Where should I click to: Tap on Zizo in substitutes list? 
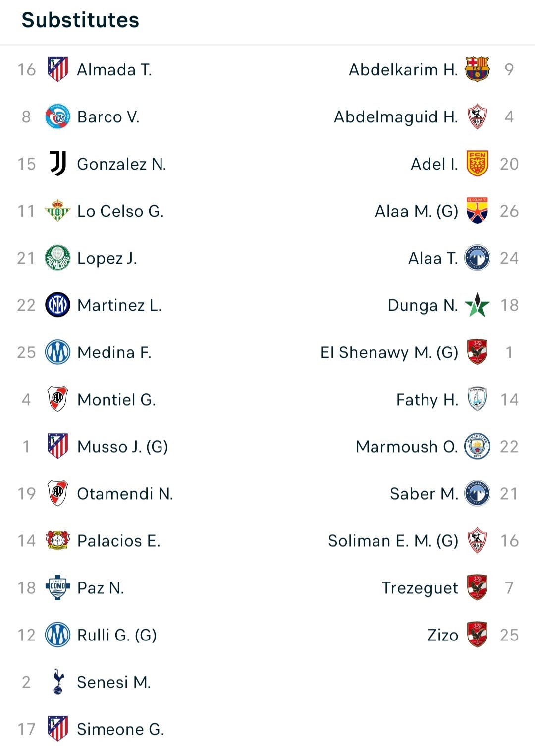[443, 635]
